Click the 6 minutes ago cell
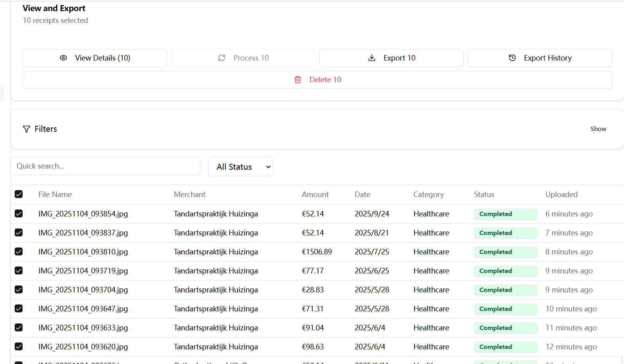The height and width of the screenshot is (364, 624). [569, 214]
